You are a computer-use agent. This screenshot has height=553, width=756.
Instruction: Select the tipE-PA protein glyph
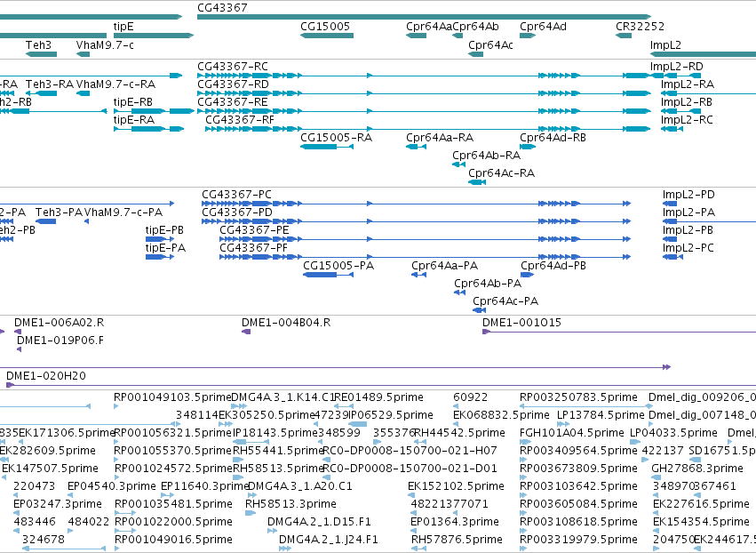tap(160, 257)
